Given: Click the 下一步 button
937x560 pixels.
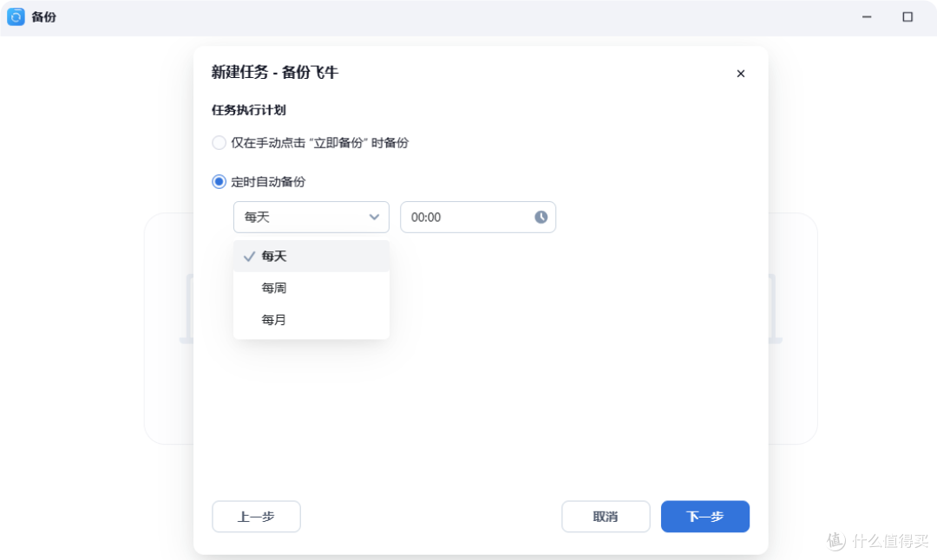Looking at the screenshot, I should 704,516.
